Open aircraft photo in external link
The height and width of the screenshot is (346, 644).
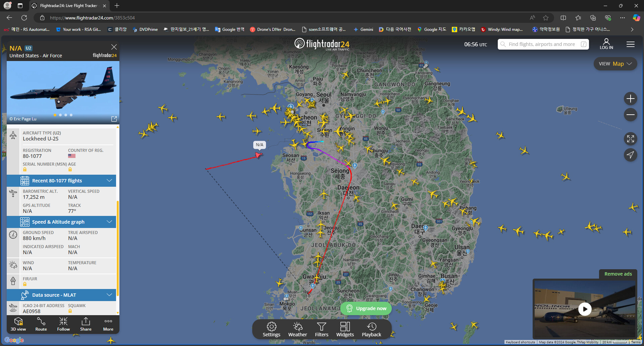(x=114, y=119)
